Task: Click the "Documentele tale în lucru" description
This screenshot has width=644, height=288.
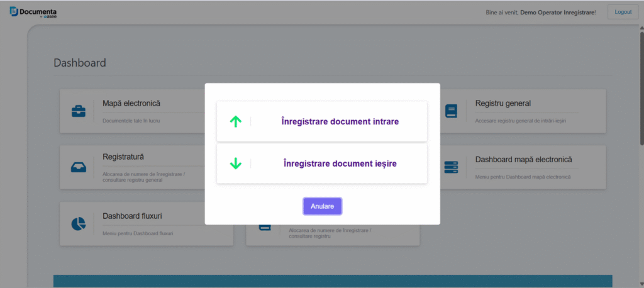Action: pyautogui.click(x=126, y=120)
